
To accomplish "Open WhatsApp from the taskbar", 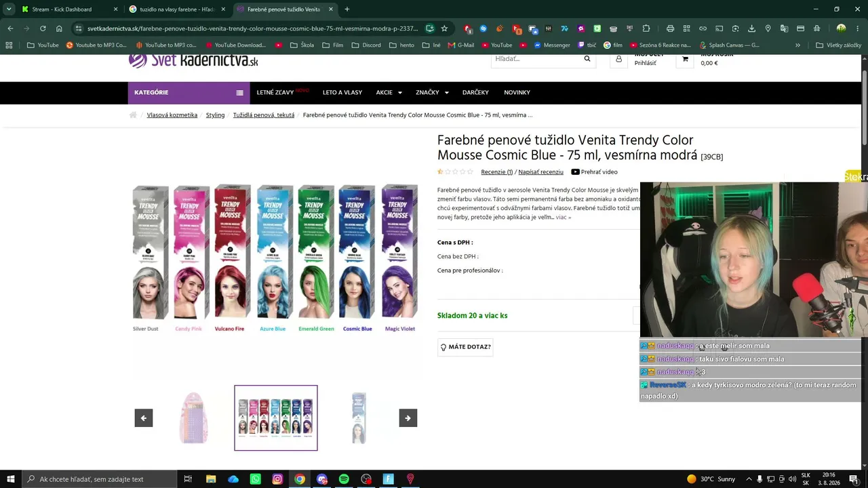I will [256, 479].
